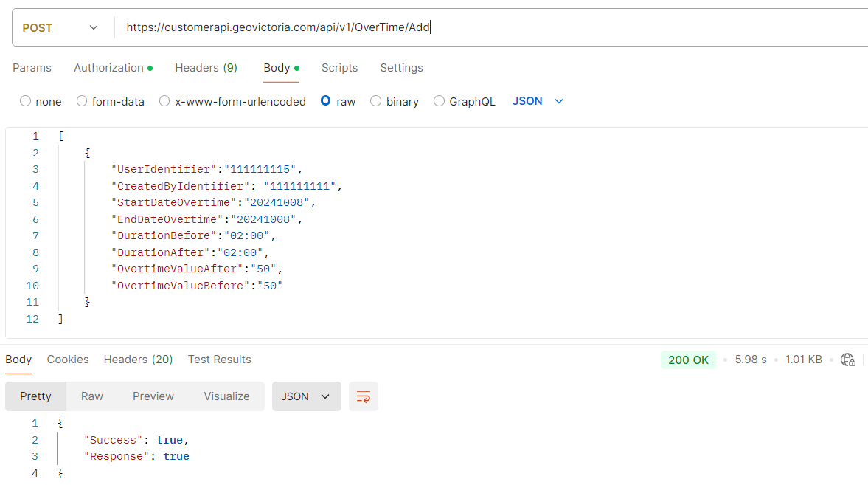Switch to the Scripts tab
Image resolution: width=868 pixels, height=485 pixels.
339,68
